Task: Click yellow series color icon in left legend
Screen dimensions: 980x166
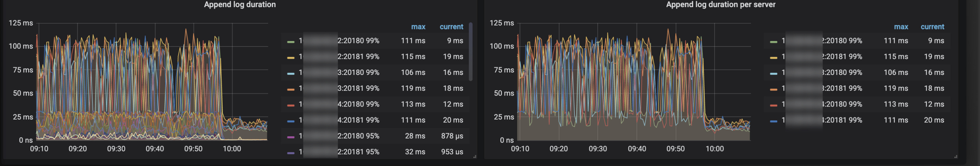Action: [x=291, y=57]
